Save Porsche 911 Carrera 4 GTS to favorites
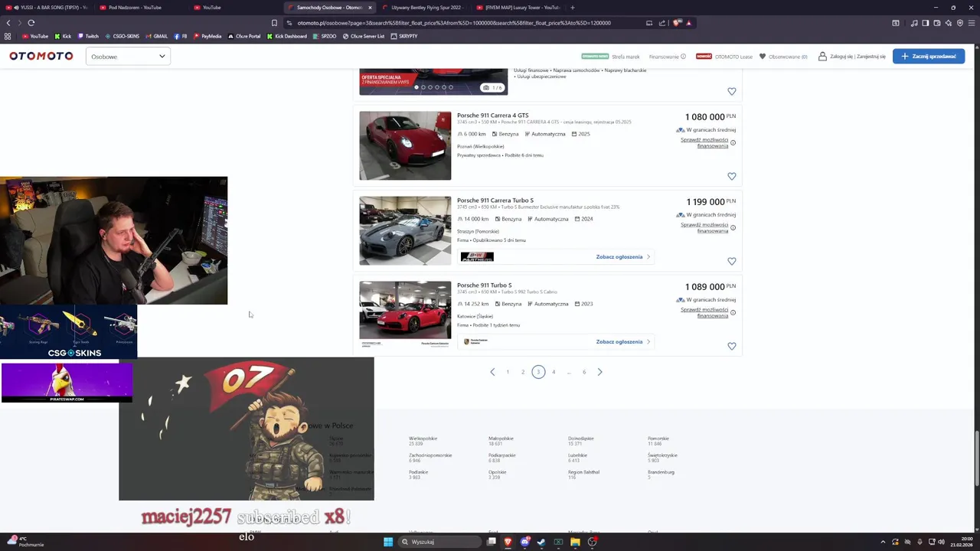980x551 pixels. (x=732, y=176)
